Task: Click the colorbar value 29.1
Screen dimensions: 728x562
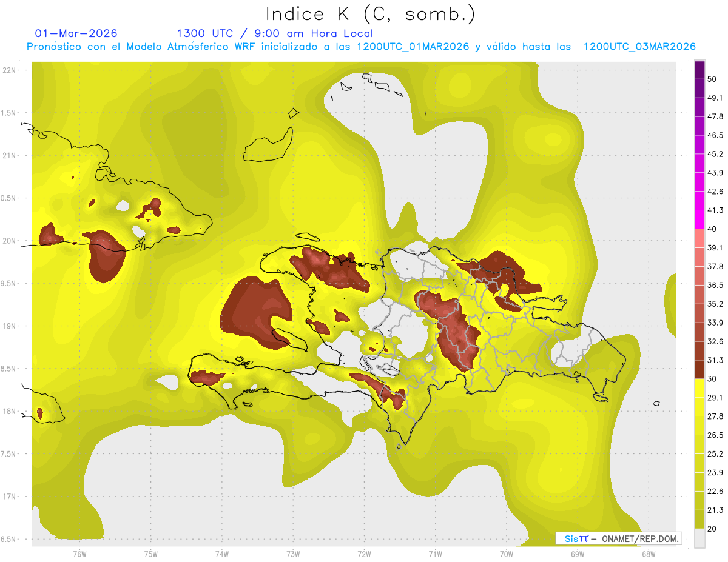Action: coord(715,397)
